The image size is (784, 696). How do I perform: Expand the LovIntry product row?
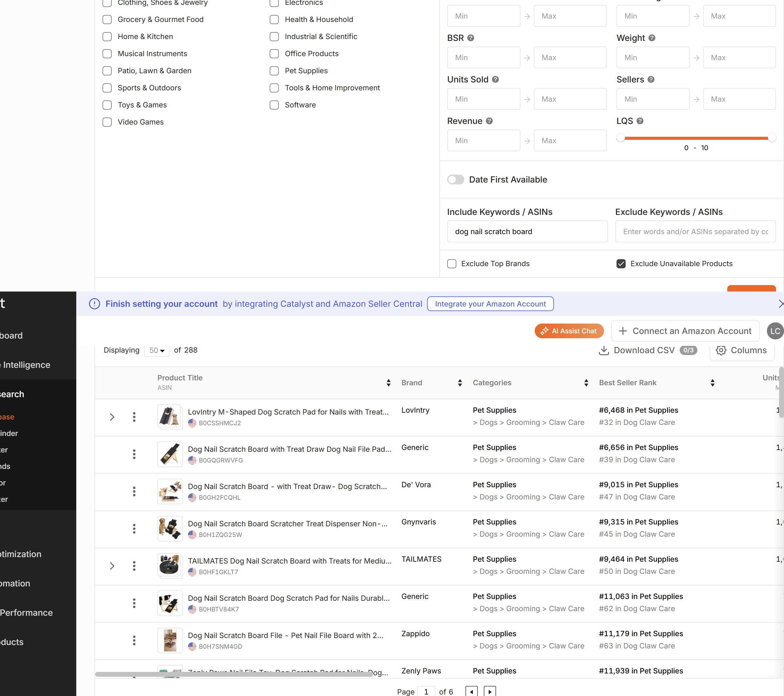click(x=112, y=417)
